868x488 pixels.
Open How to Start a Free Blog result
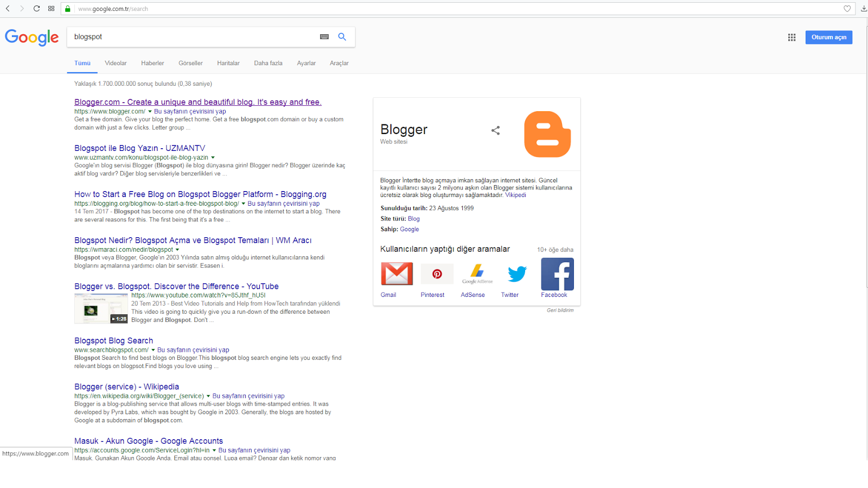200,194
